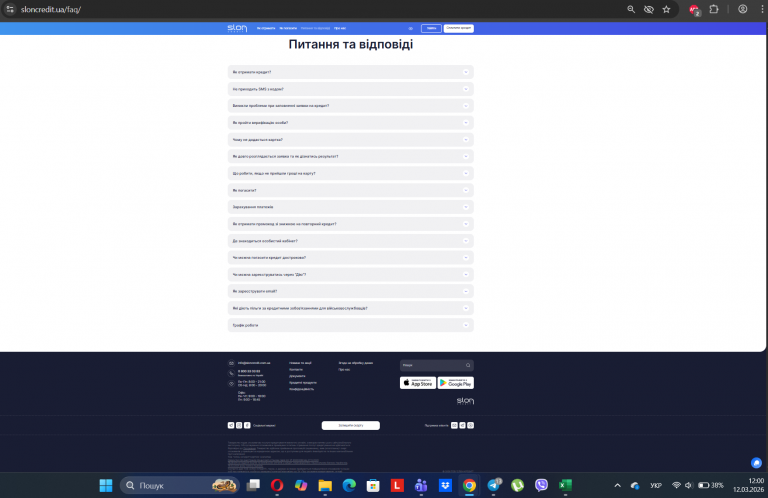The width and height of the screenshot is (768, 498).
Task: Click the browser address bar URL
Action: tap(51, 9)
